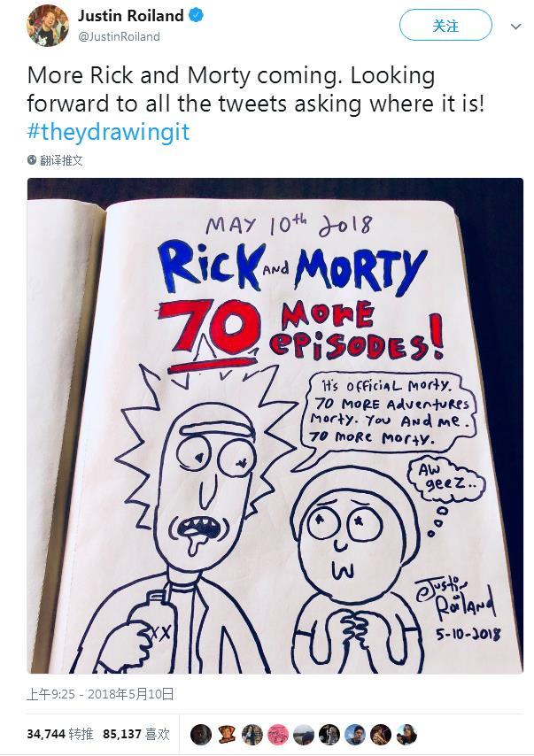Click Justin Roiland's profile avatar
This screenshot has height=756, width=534.
(48, 26)
